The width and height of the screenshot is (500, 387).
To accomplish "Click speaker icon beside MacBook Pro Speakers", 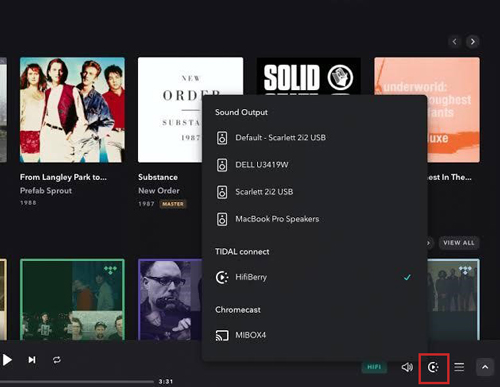I will (222, 219).
